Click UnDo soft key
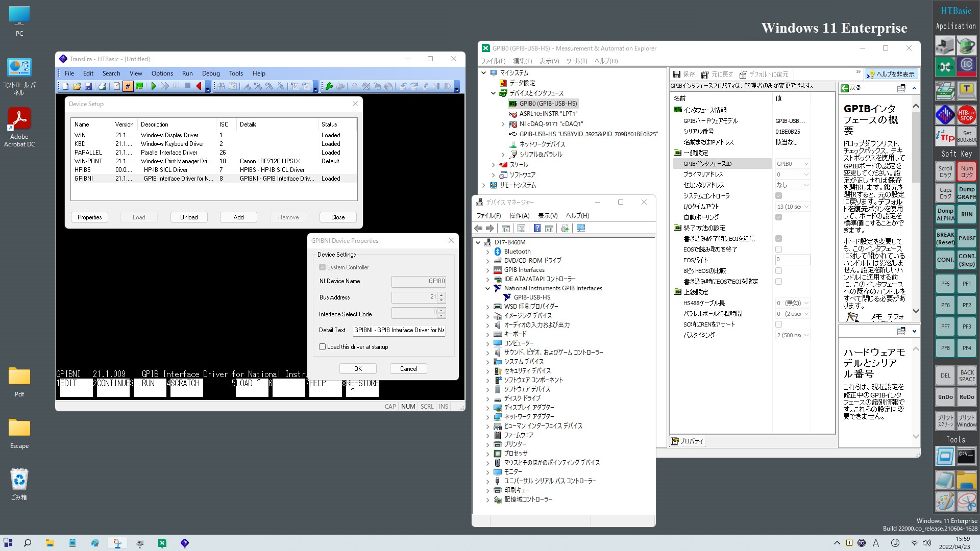This screenshot has height=551, width=980. 945,397
